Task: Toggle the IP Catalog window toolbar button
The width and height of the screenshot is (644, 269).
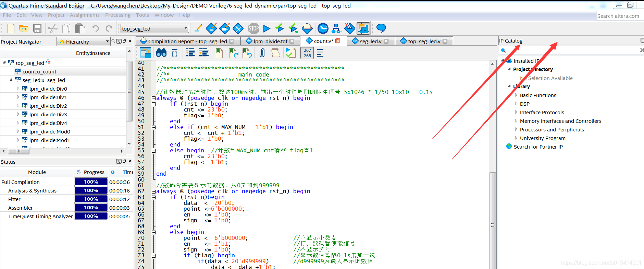Action: pyautogui.click(x=363, y=28)
